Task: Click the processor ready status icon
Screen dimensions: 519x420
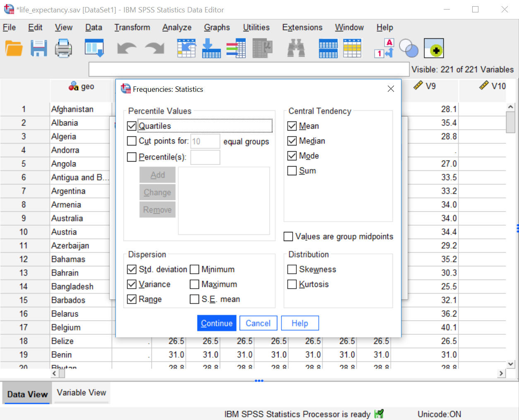Action: click(x=379, y=414)
